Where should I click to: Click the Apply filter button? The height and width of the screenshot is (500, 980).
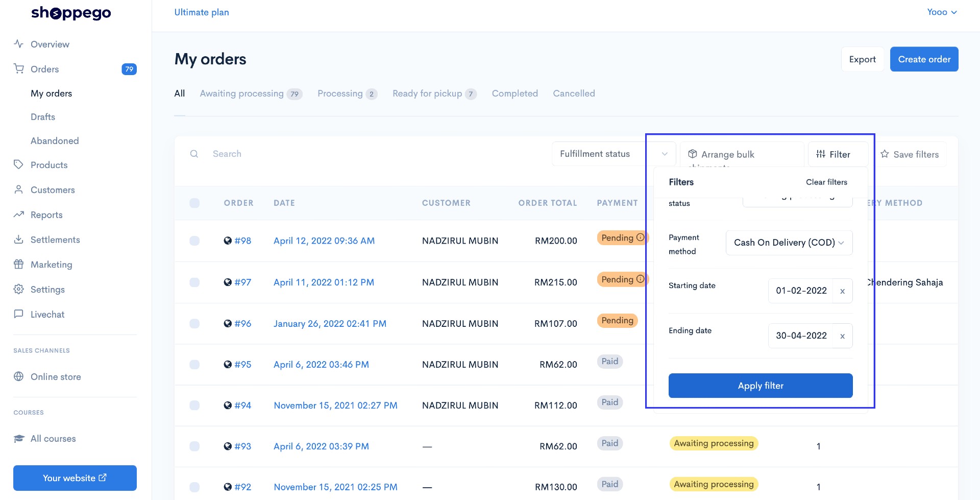click(x=761, y=386)
